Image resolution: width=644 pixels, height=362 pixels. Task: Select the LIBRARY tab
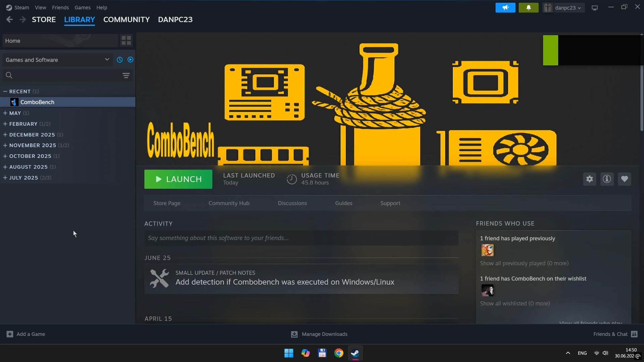pyautogui.click(x=79, y=19)
